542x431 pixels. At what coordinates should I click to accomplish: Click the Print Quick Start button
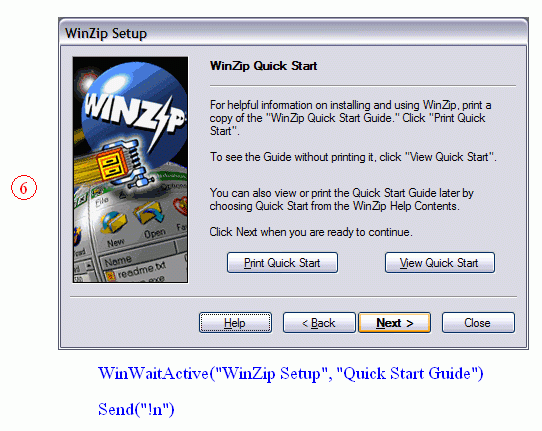282,263
